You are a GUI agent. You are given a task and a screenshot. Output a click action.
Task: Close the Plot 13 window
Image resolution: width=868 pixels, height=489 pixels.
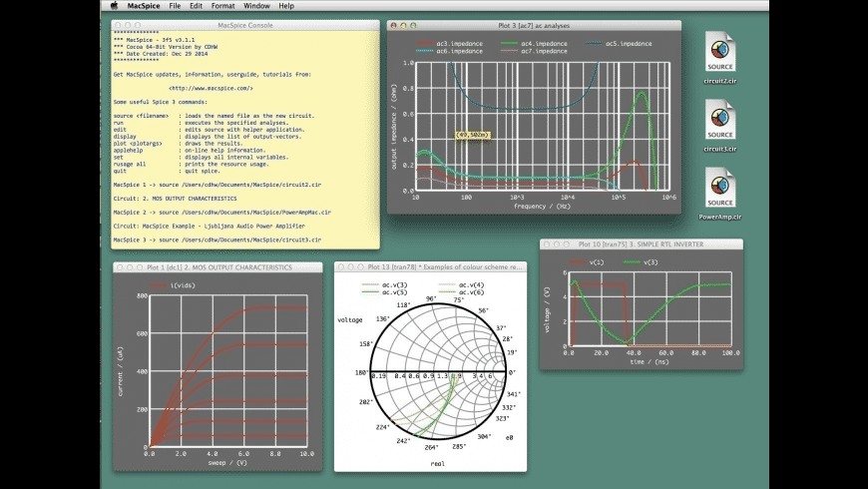pos(341,266)
